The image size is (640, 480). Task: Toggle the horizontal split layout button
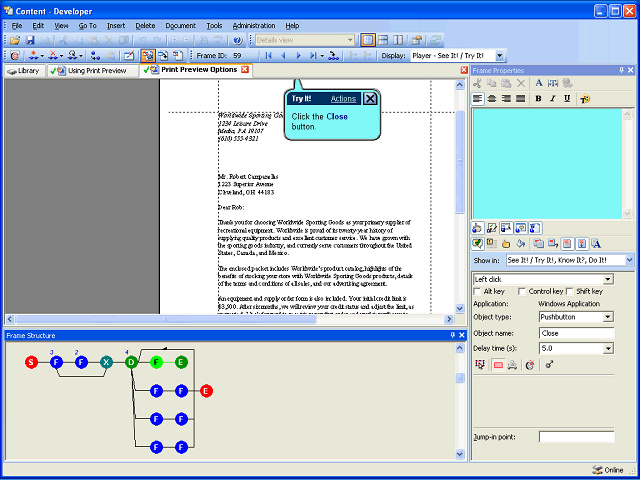tap(383, 40)
